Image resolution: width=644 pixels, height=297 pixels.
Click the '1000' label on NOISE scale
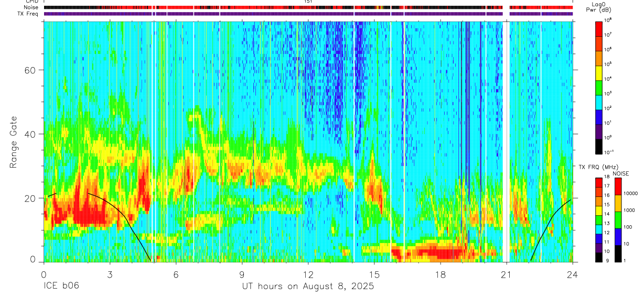(x=629, y=211)
